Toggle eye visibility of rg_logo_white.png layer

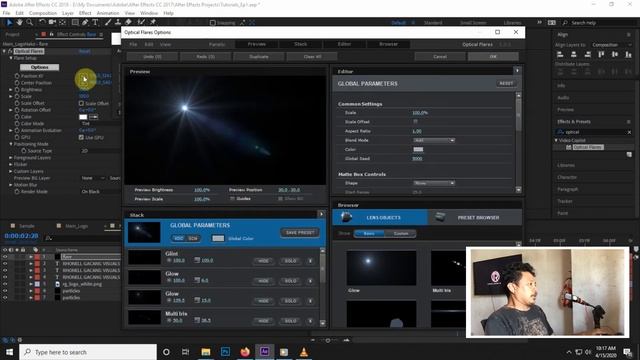point(5,284)
